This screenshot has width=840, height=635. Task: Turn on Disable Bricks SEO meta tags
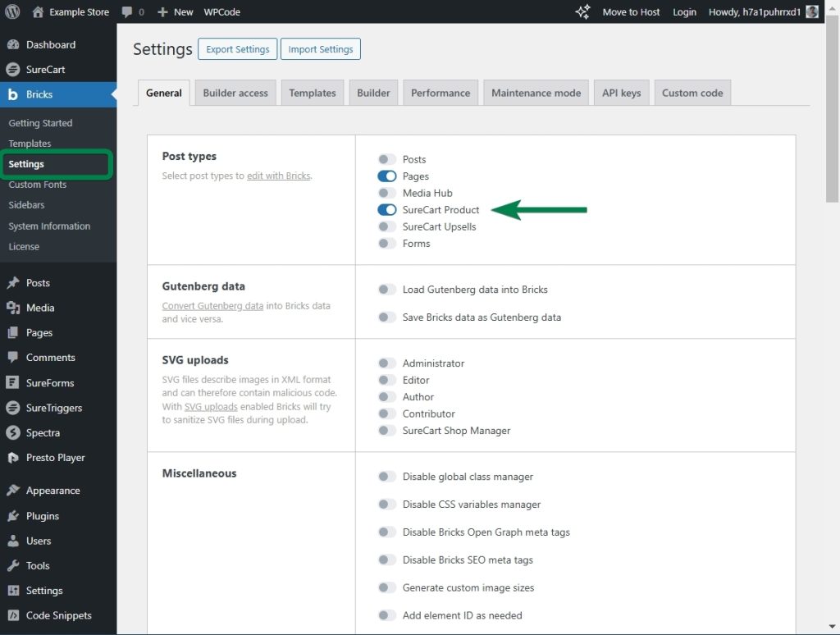(386, 560)
